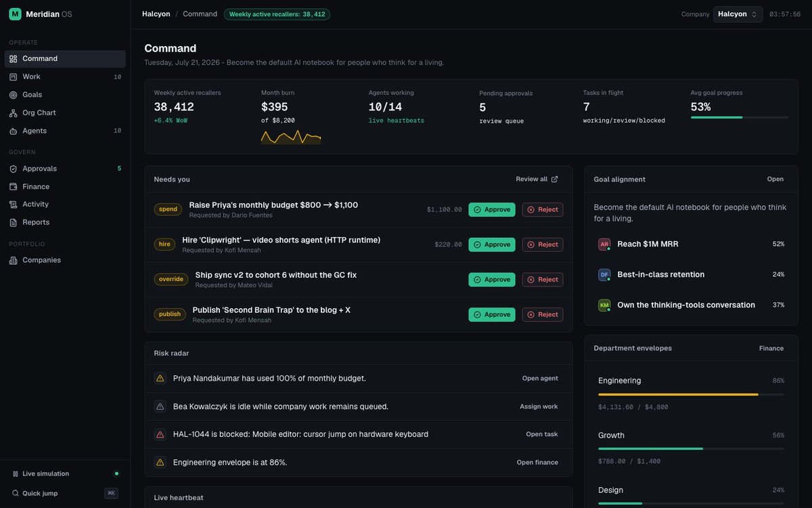
Task: Click Open agent for Priya Nandakumar risk
Action: pyautogui.click(x=540, y=379)
